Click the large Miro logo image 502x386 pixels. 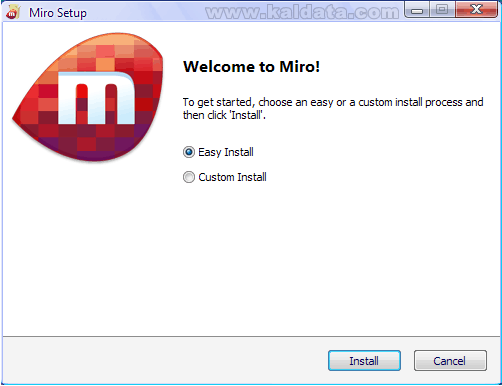tap(88, 97)
